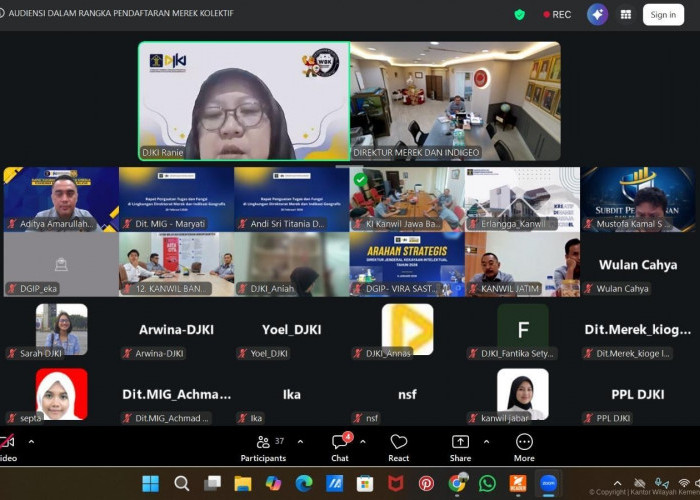Viewport: 700px width, 500px height.
Task: Select Mustofa Kamal participant tile
Action: click(638, 199)
